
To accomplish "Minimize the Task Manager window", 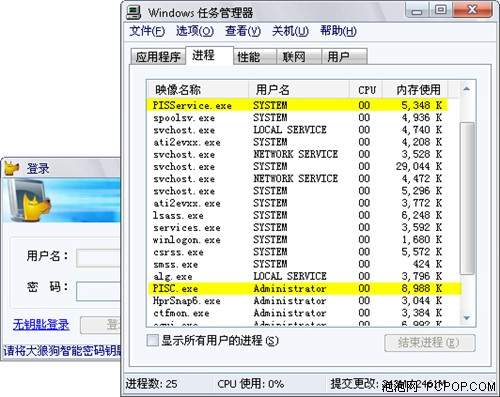I will (x=417, y=10).
